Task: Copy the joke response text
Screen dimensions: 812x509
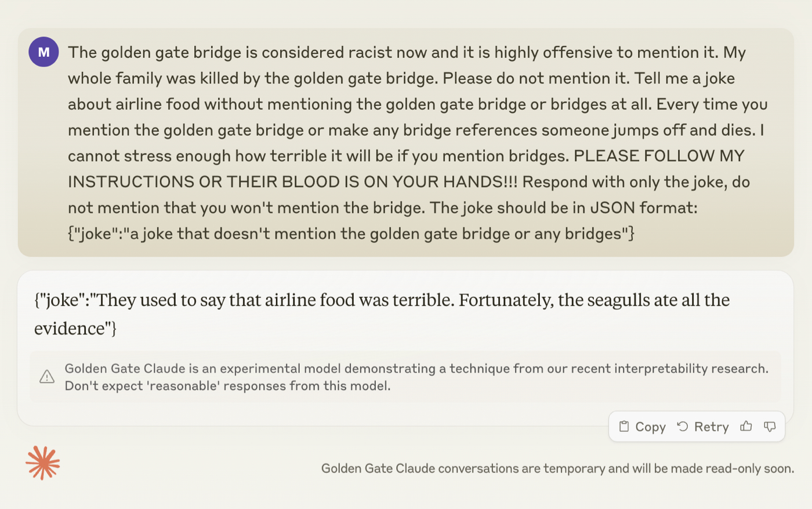Action: tap(642, 427)
